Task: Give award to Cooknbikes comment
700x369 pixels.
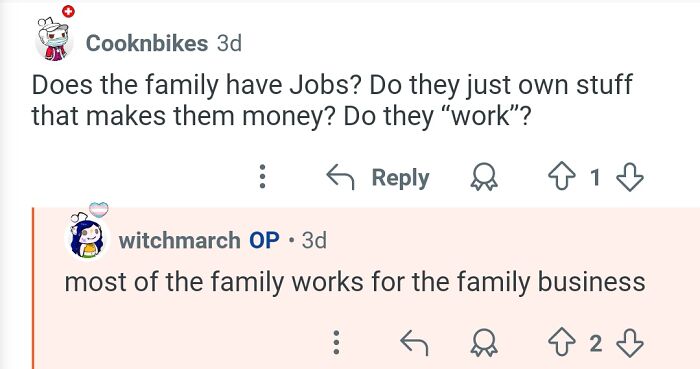Action: coord(484,177)
